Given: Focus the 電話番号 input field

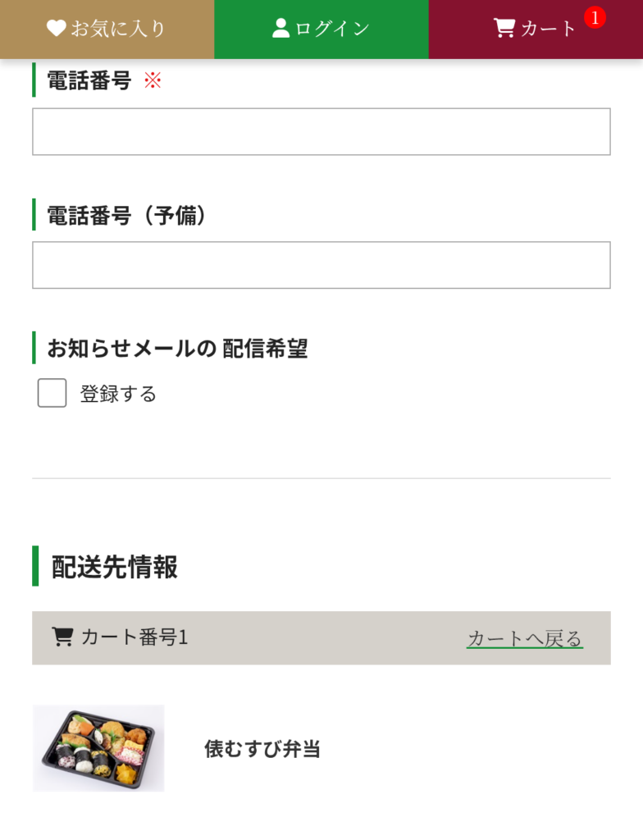Looking at the screenshot, I should pyautogui.click(x=321, y=131).
